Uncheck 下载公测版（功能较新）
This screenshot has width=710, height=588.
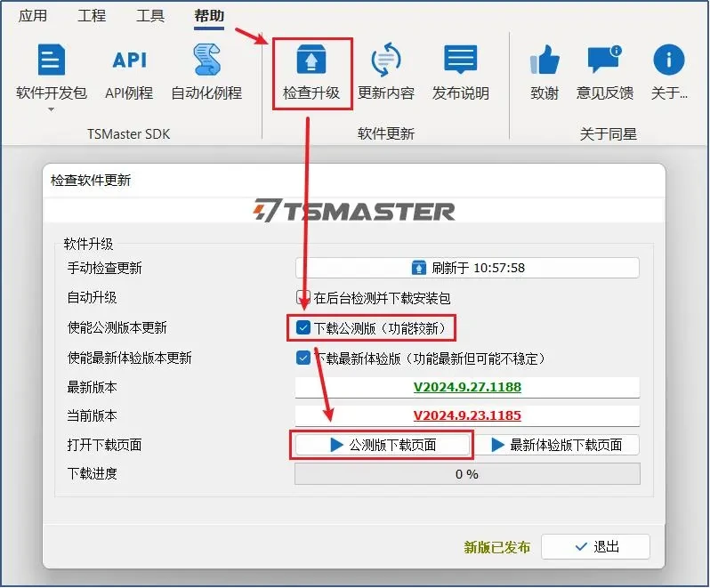[303, 327]
